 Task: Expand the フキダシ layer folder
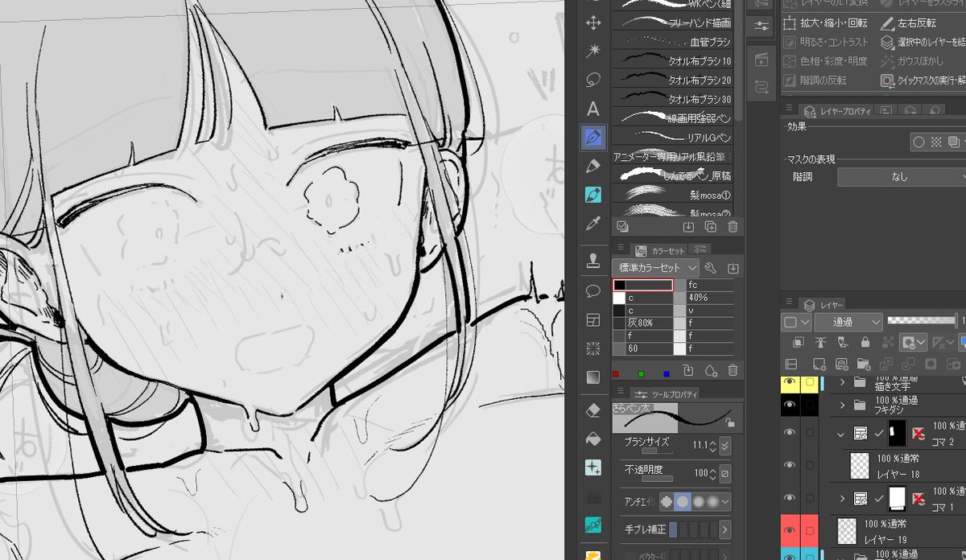(x=843, y=405)
